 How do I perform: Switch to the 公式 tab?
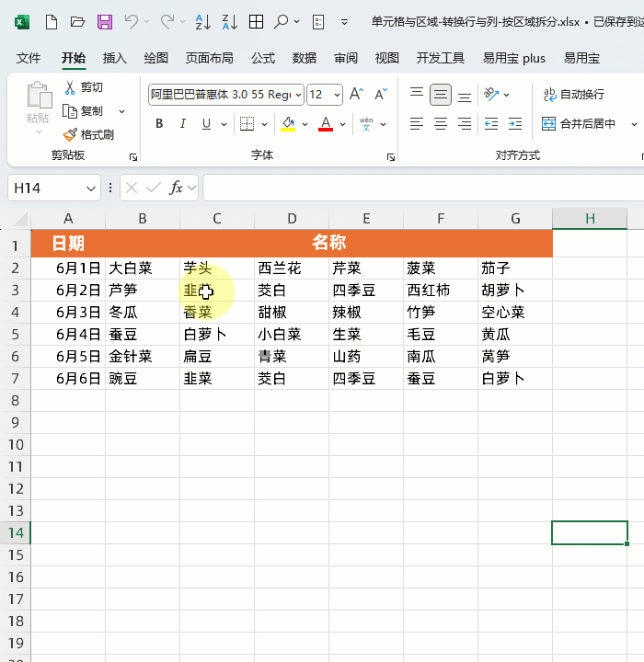(x=263, y=58)
